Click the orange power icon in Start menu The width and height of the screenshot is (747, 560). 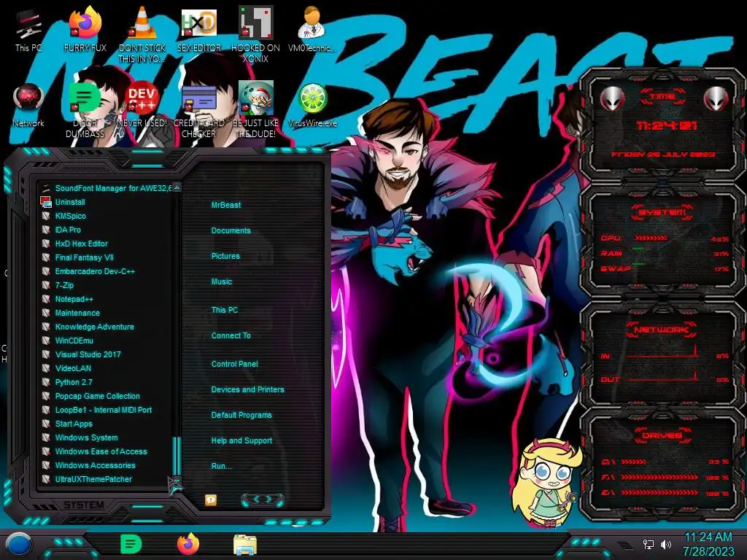click(x=211, y=500)
